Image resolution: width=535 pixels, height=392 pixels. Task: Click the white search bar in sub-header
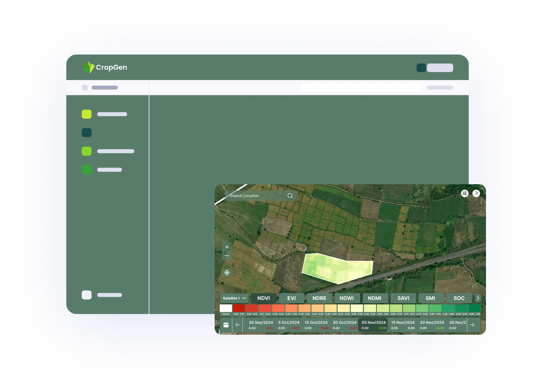click(x=361, y=88)
